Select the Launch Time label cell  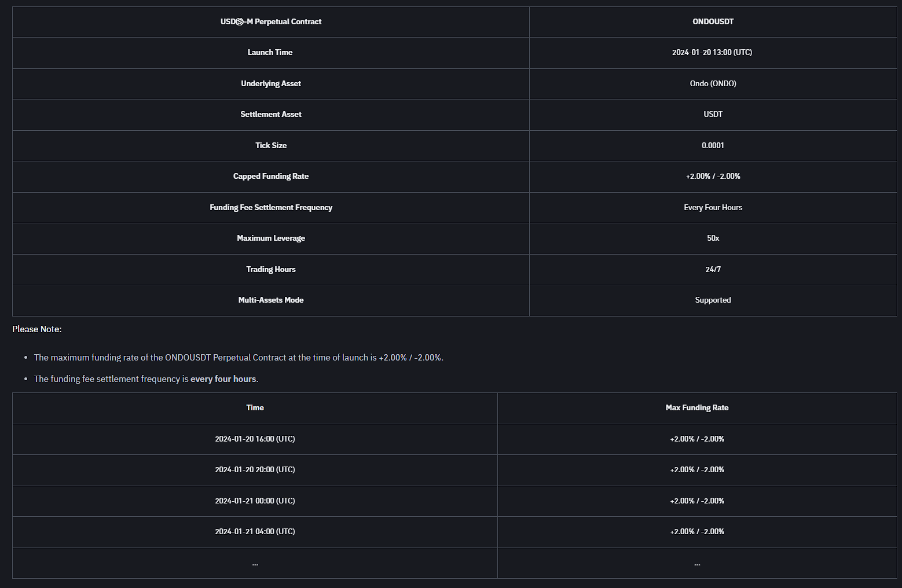[x=270, y=52]
